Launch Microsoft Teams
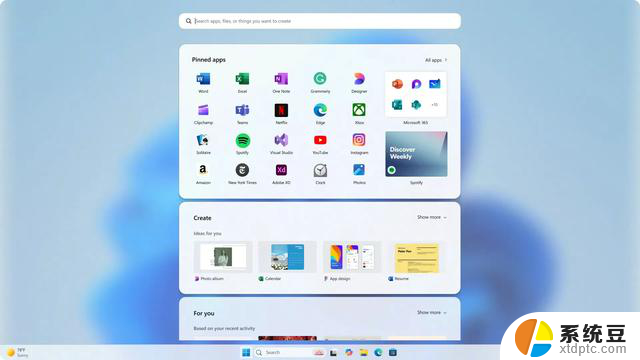Image resolution: width=640 pixels, height=360 pixels. click(242, 110)
